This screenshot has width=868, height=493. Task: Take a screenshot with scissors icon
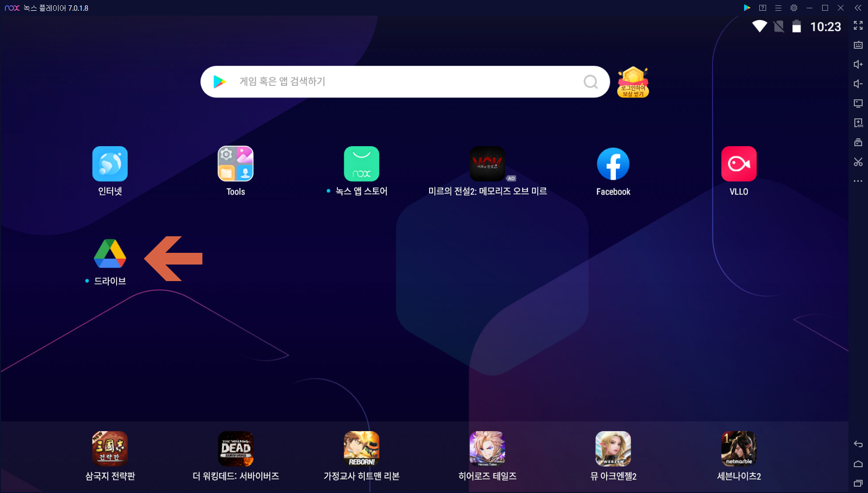858,162
